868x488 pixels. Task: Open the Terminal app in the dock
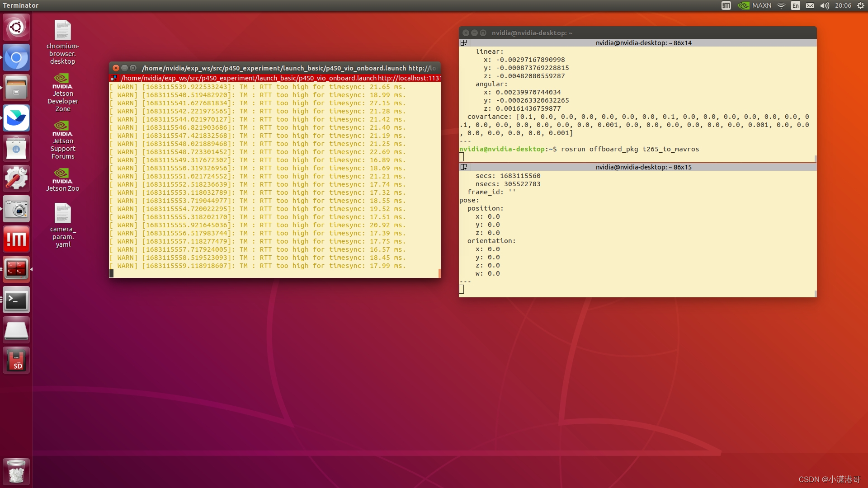(x=16, y=300)
